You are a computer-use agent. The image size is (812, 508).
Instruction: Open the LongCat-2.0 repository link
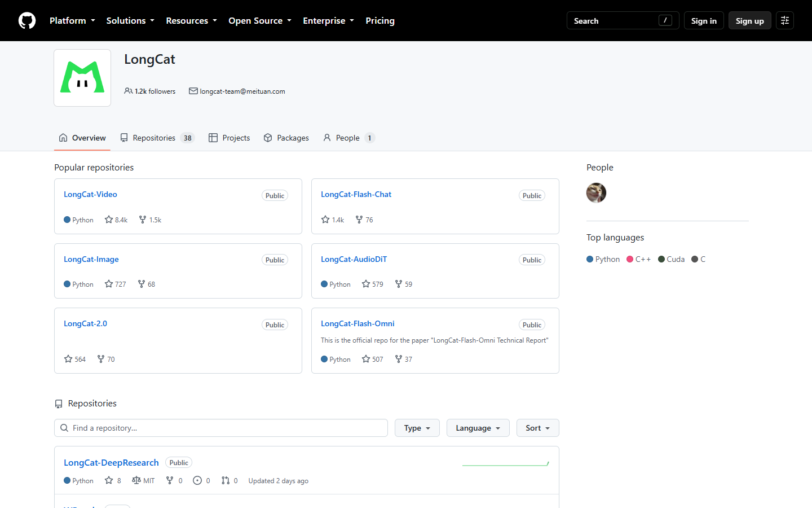[x=85, y=323]
